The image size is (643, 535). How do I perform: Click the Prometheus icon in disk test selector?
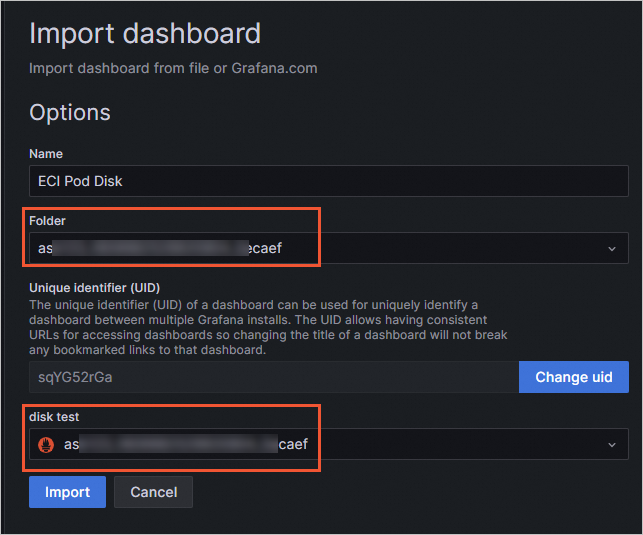coord(45,444)
